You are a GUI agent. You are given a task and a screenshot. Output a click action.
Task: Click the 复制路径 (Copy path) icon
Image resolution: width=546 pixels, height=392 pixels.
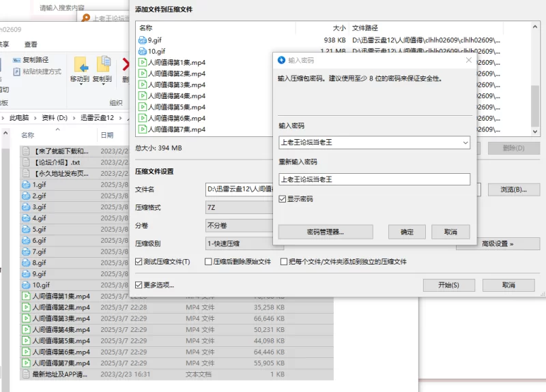(15, 60)
